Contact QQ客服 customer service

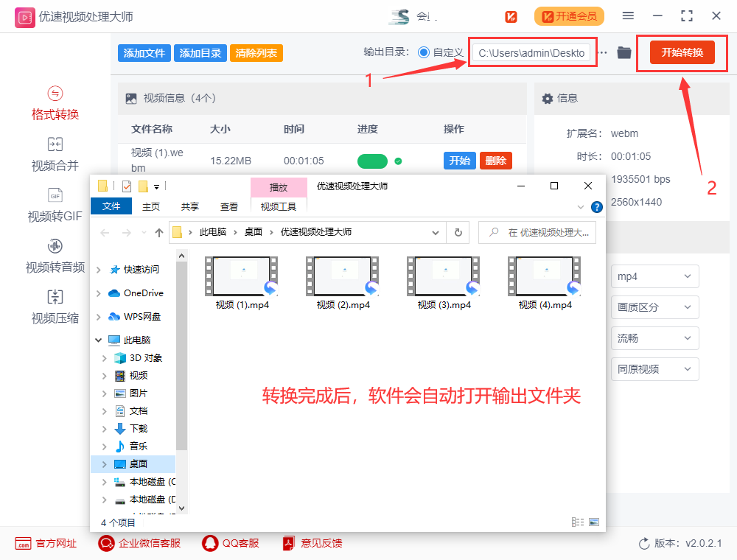coord(231,543)
